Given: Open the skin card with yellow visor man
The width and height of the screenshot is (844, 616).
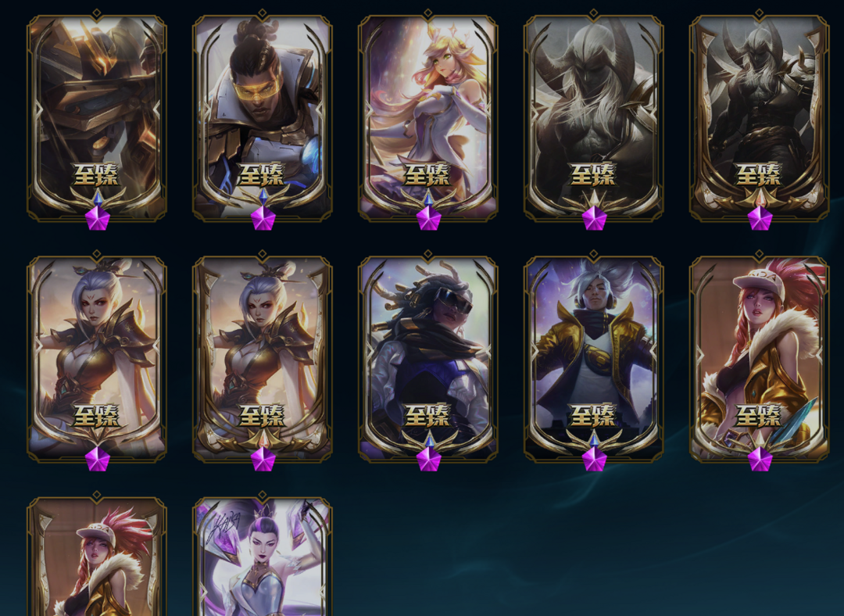Looking at the screenshot, I should click(x=262, y=117).
